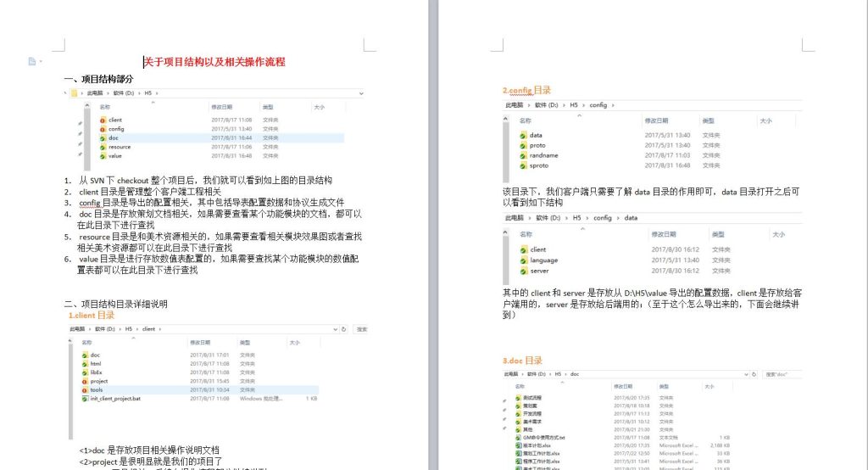
Task: Click the proto folder icon in config listing
Action: 523,145
